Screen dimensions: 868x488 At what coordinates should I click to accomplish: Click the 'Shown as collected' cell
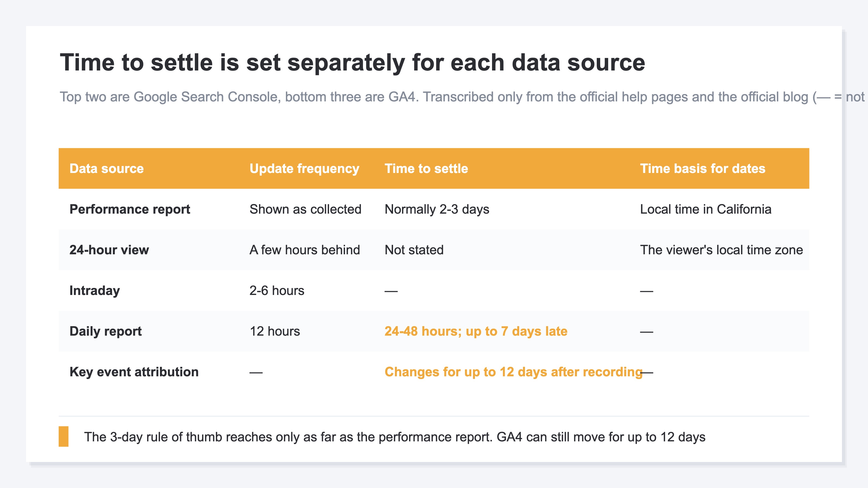305,209
